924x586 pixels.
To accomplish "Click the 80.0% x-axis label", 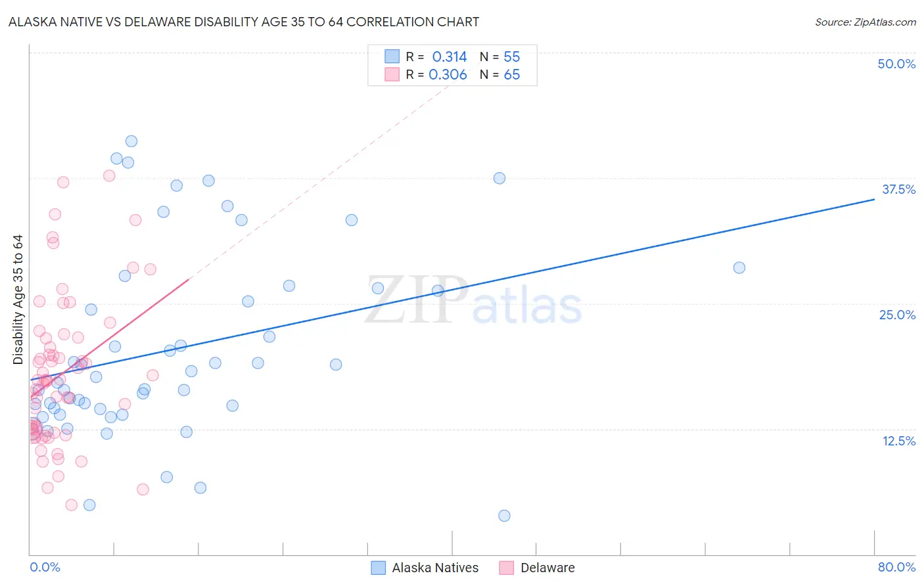I will coord(896,567).
